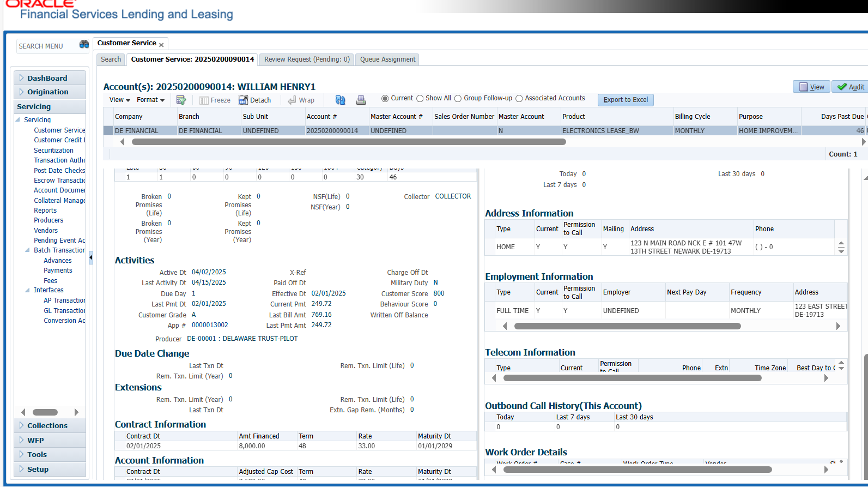Image resolution: width=868 pixels, height=487 pixels.
Task: Click the Freeze columns toolbar item
Action: 215,100
